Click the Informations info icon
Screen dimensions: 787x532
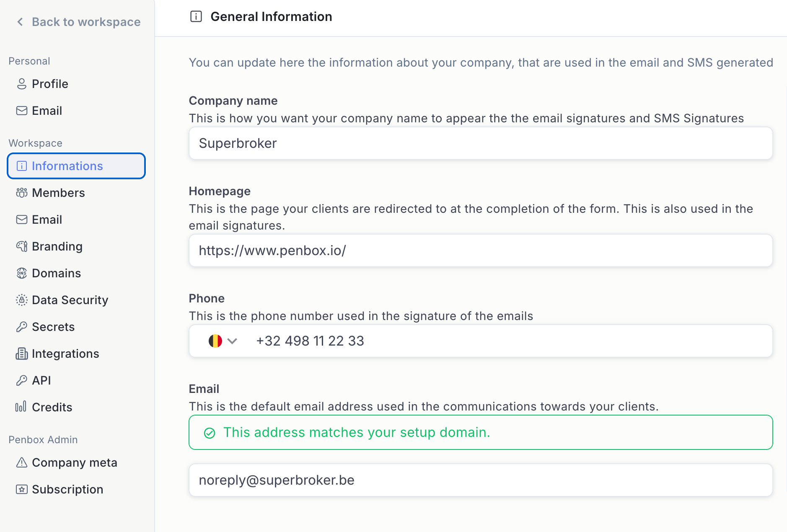click(22, 166)
